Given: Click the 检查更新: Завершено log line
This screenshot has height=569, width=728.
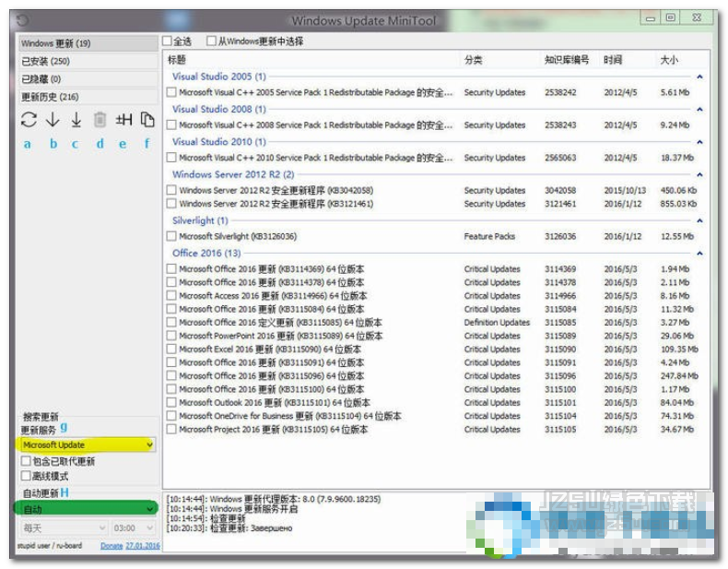Looking at the screenshot, I should tap(229, 528).
